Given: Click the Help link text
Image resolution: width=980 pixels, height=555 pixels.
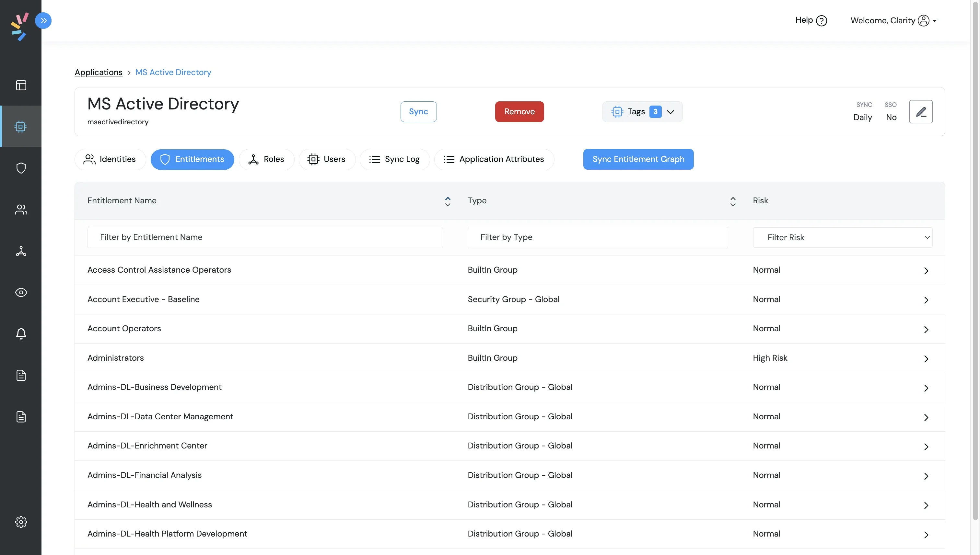Looking at the screenshot, I should click(804, 20).
